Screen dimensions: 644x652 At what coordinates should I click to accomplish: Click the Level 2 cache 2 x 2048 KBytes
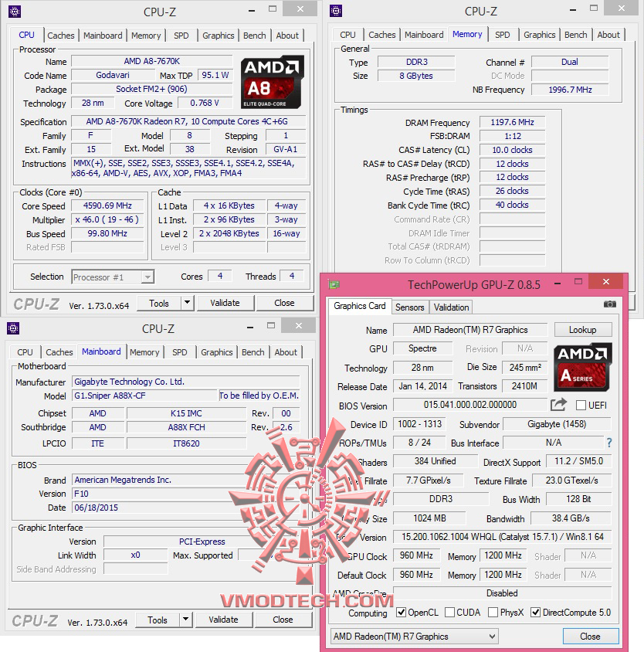[229, 234]
